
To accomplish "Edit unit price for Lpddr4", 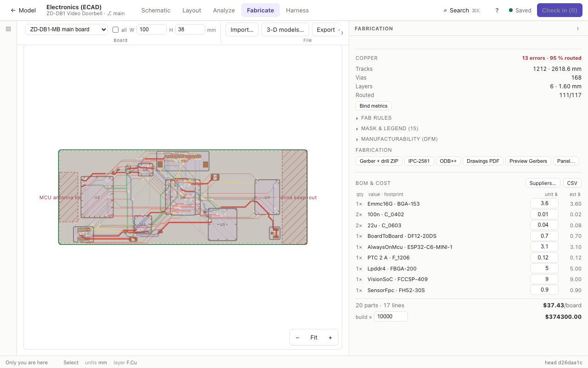I will [x=544, y=268].
